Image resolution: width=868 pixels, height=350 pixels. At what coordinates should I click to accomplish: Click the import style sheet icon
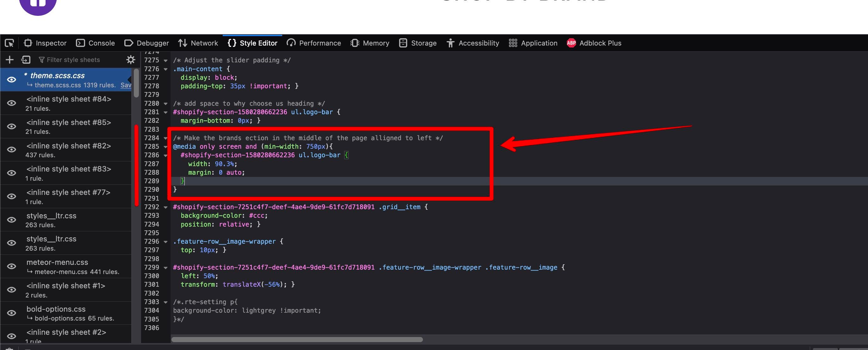(26, 60)
